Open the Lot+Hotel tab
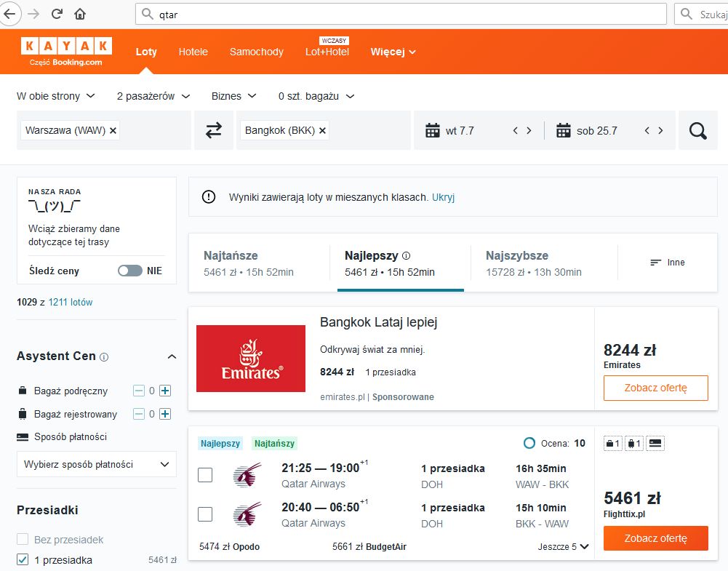This screenshot has width=728, height=571. (327, 52)
